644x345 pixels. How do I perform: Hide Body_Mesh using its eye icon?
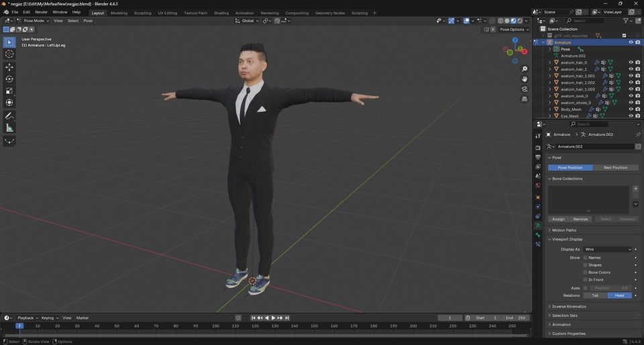pos(631,109)
